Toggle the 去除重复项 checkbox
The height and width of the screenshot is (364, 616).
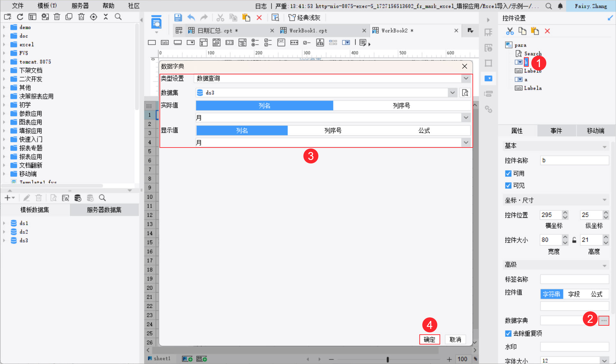(508, 333)
